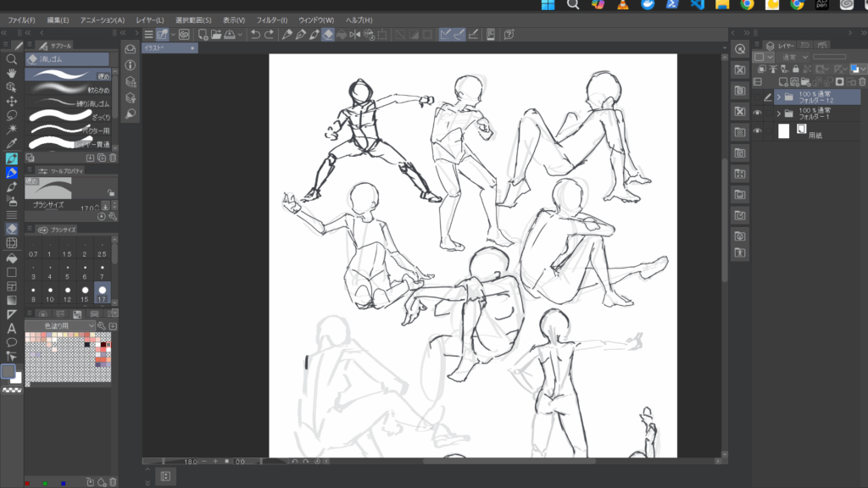Delete layer using layer panel trash icon

(x=860, y=81)
